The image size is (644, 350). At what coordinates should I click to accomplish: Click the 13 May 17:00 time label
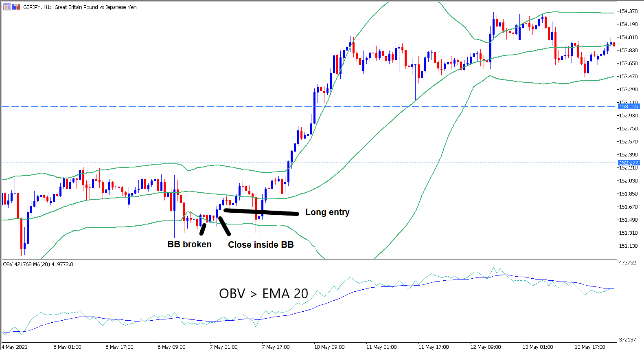tap(589, 347)
